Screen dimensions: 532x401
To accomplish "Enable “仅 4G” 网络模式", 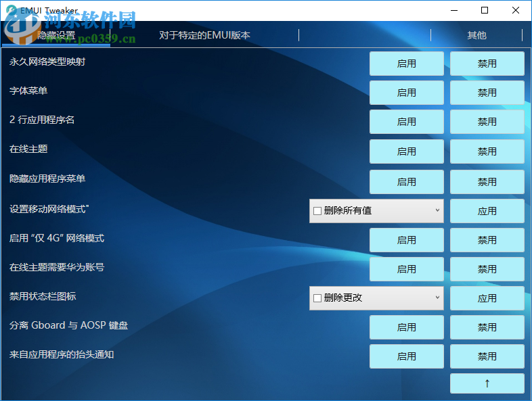I will click(x=407, y=240).
